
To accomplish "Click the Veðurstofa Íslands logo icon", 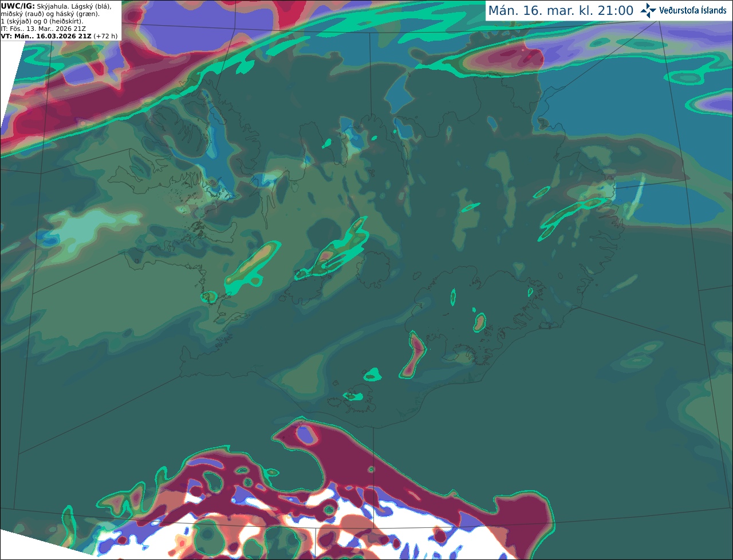I will click(x=648, y=10).
